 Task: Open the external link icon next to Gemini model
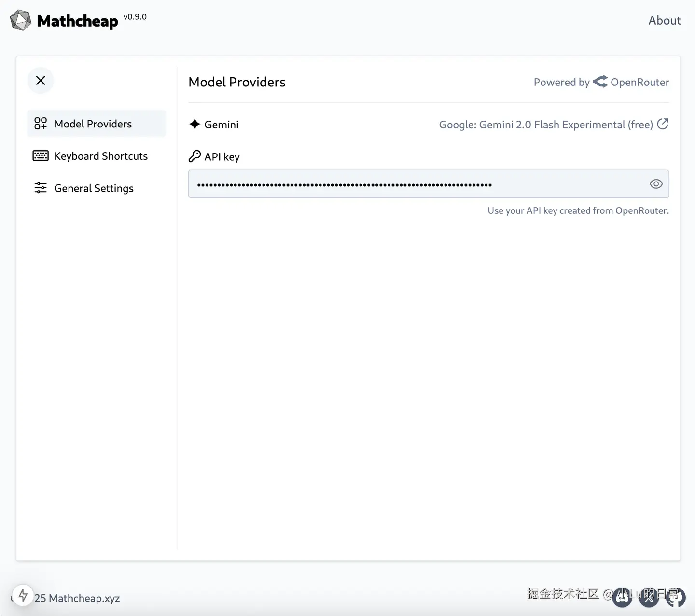(663, 124)
